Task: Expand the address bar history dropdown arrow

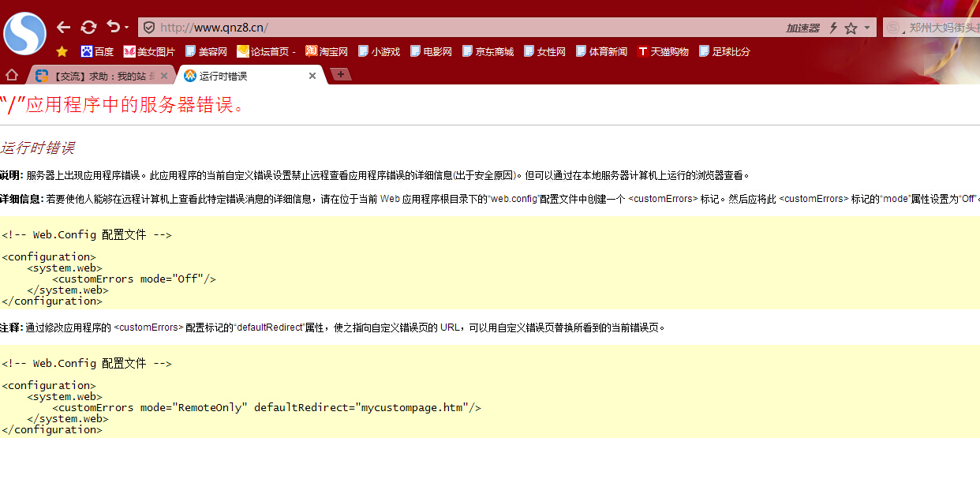Action: (867, 28)
